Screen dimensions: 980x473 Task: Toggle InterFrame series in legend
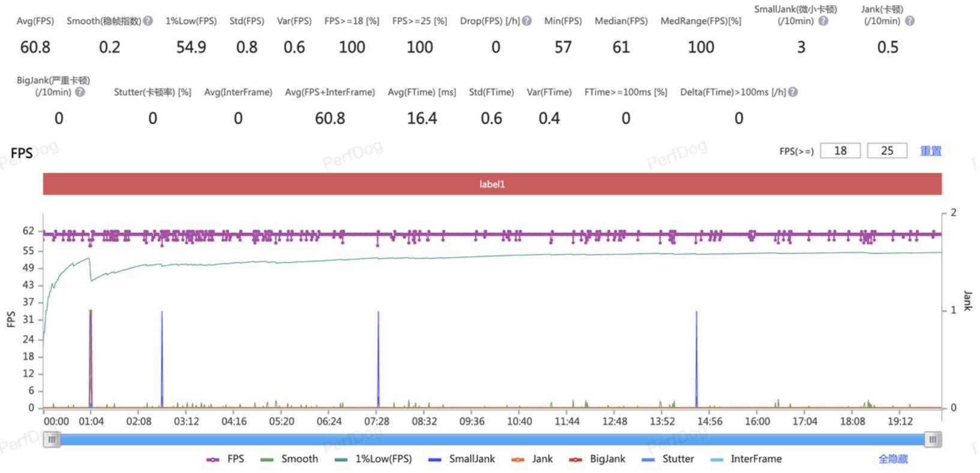tap(745, 459)
